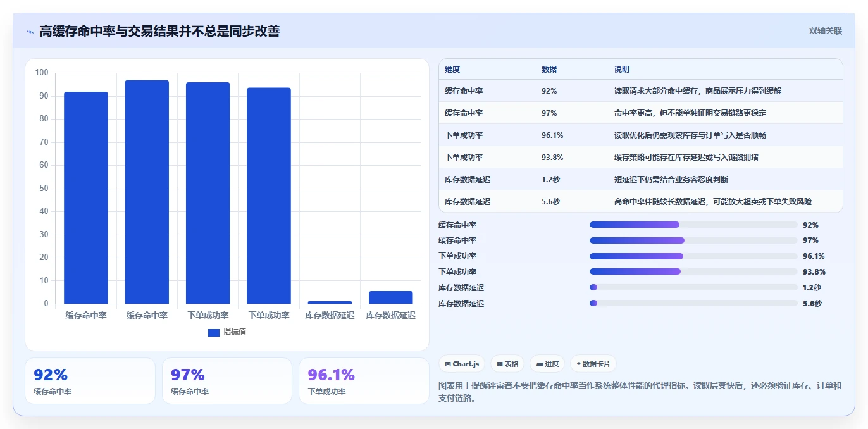868x429 pixels.
Task: Click the blue 指标值 legend color box
Action: 214,332
